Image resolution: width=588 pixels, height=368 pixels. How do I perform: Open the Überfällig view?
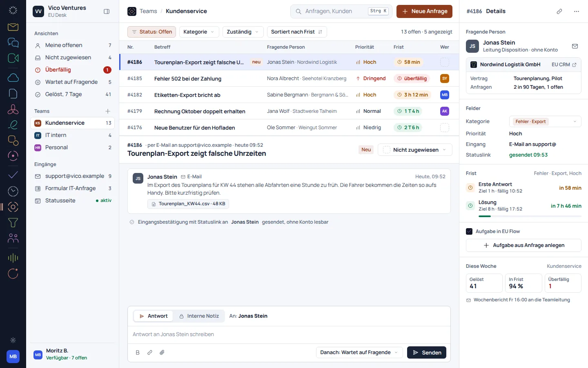point(73,70)
